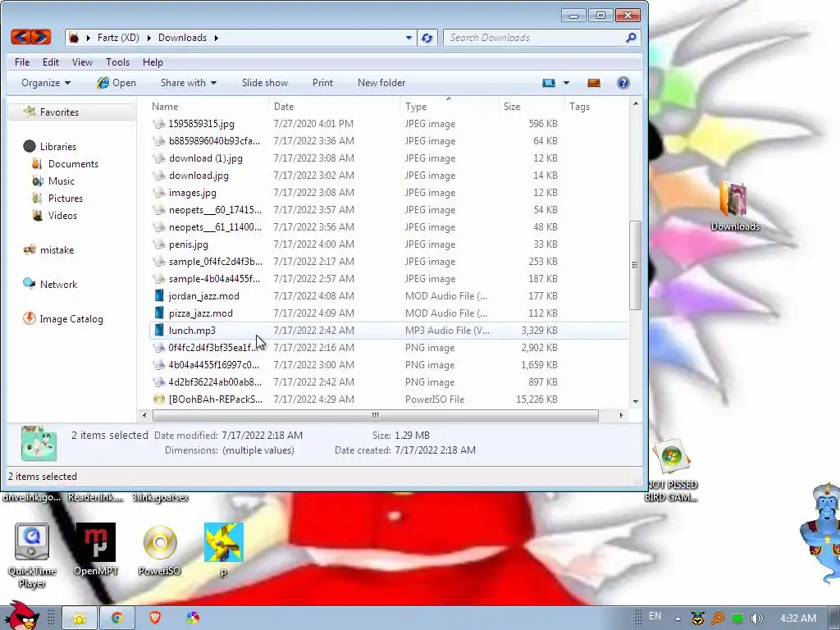The height and width of the screenshot is (630, 840).
Task: Open the View menu
Action: coord(83,62)
